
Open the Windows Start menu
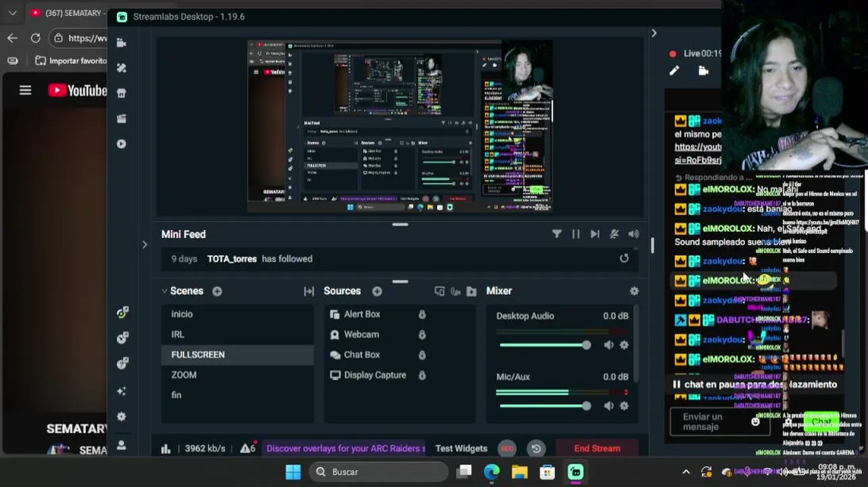[293, 472]
